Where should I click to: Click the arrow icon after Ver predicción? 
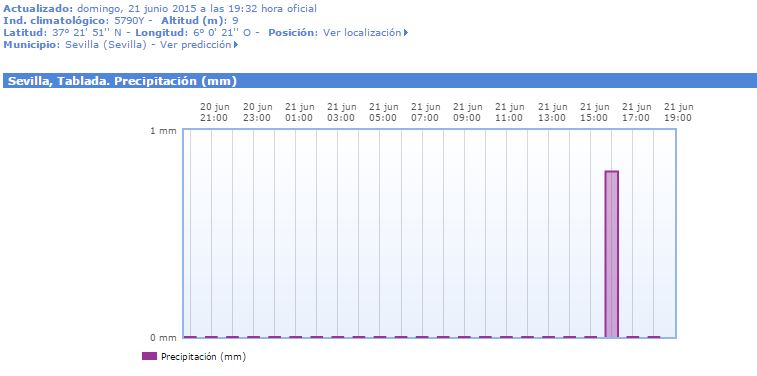(x=236, y=45)
